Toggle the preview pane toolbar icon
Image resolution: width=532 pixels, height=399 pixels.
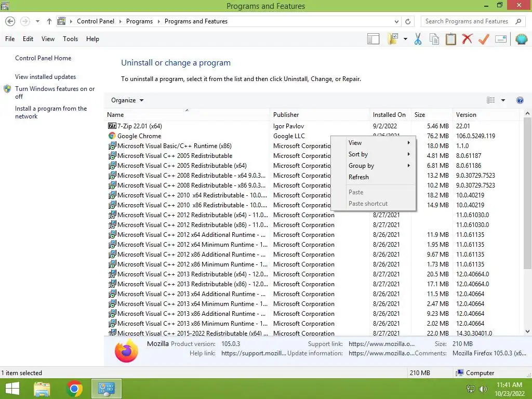pos(373,39)
